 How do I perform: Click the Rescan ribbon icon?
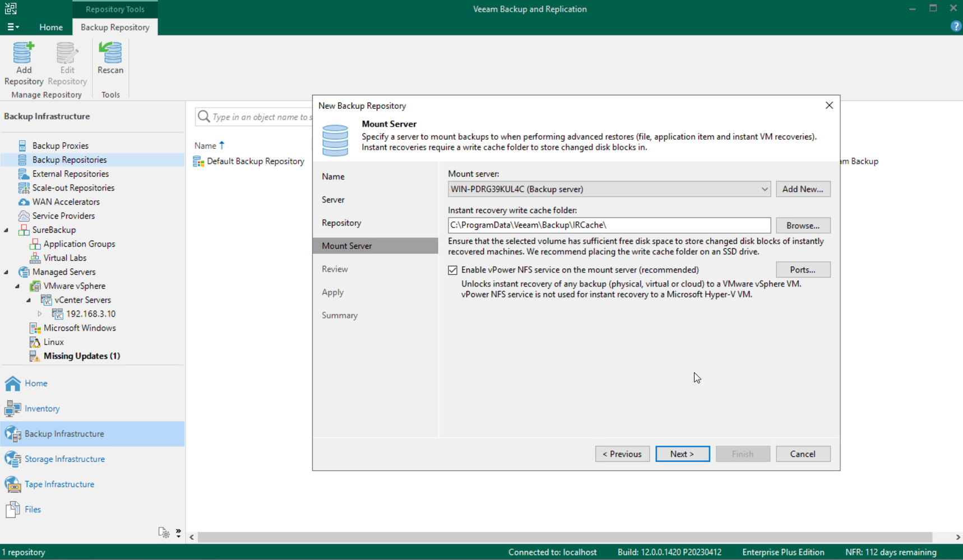tap(110, 53)
